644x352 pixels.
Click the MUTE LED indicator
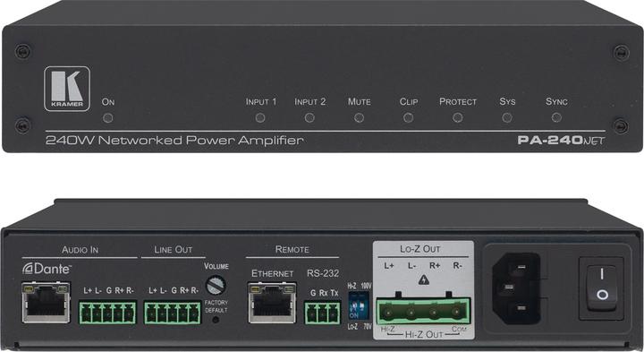359,118
